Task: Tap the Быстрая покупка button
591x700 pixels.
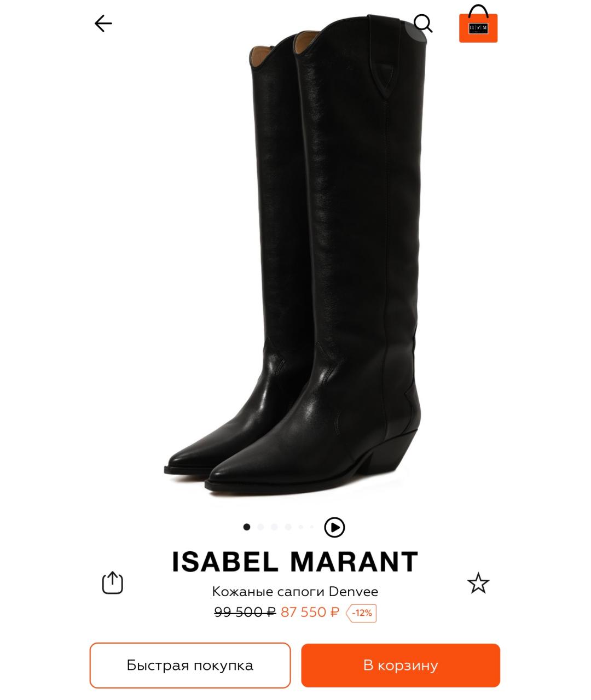Action: click(190, 666)
